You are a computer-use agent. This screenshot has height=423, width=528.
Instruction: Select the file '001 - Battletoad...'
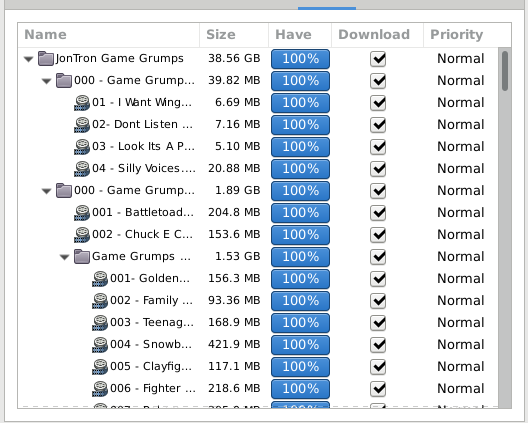[143, 212]
